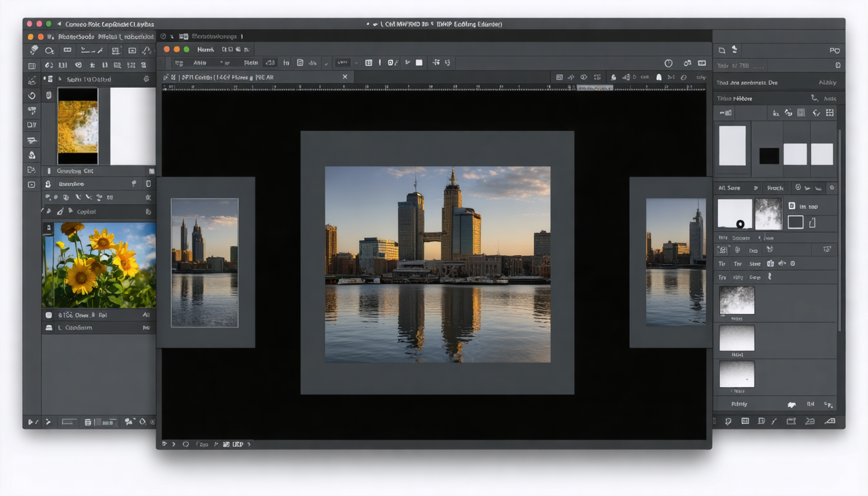Click the white square swatch in front window toolbar
The width and height of the screenshot is (868, 496).
pyautogui.click(x=418, y=63)
